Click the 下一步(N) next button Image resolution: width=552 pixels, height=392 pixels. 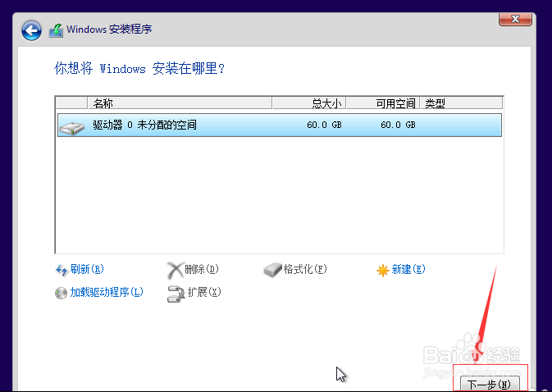click(490, 384)
